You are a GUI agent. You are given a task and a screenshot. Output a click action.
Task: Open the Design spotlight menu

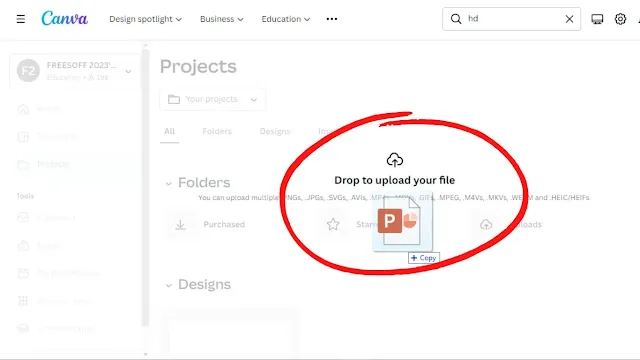point(145,19)
